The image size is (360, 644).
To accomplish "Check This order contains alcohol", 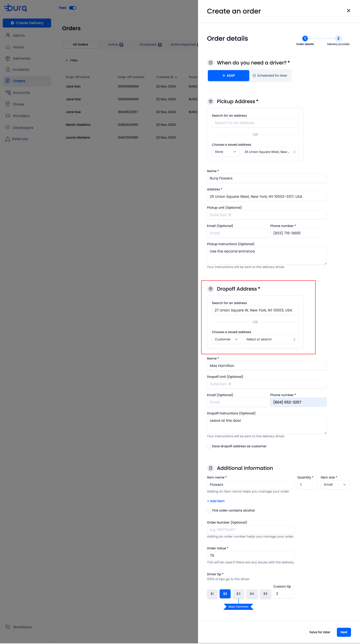I will tap(209, 511).
